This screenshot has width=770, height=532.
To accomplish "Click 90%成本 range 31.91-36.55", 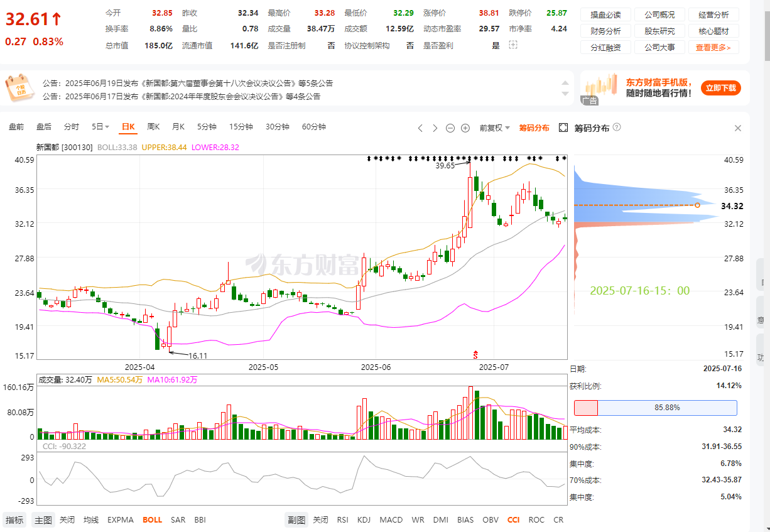I will point(722,447).
